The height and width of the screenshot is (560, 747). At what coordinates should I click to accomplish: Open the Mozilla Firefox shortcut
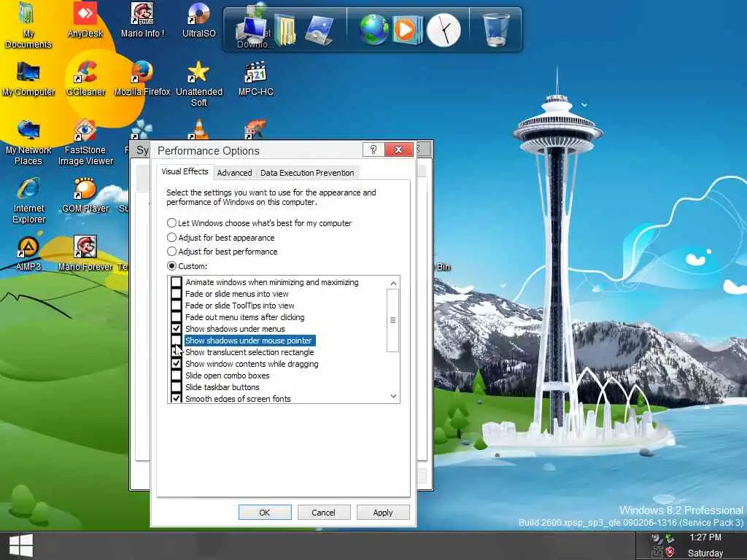(x=142, y=79)
